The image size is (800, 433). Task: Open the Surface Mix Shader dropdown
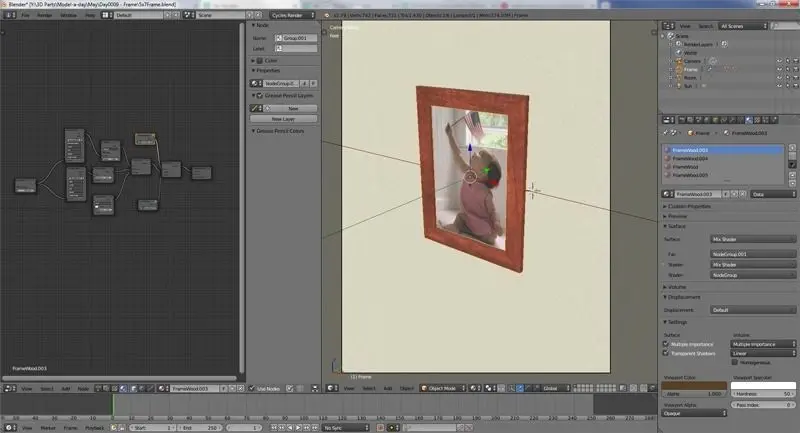753,239
